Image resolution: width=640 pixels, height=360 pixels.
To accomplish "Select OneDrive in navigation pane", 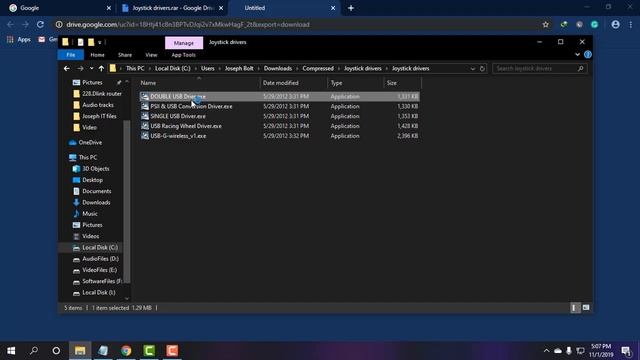I will pyautogui.click(x=90, y=142).
